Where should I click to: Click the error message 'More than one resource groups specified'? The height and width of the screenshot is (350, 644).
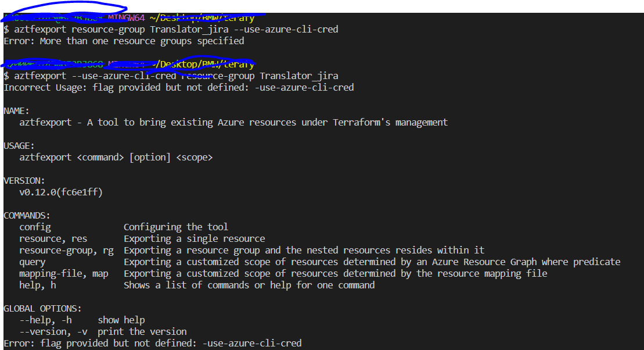pos(122,41)
